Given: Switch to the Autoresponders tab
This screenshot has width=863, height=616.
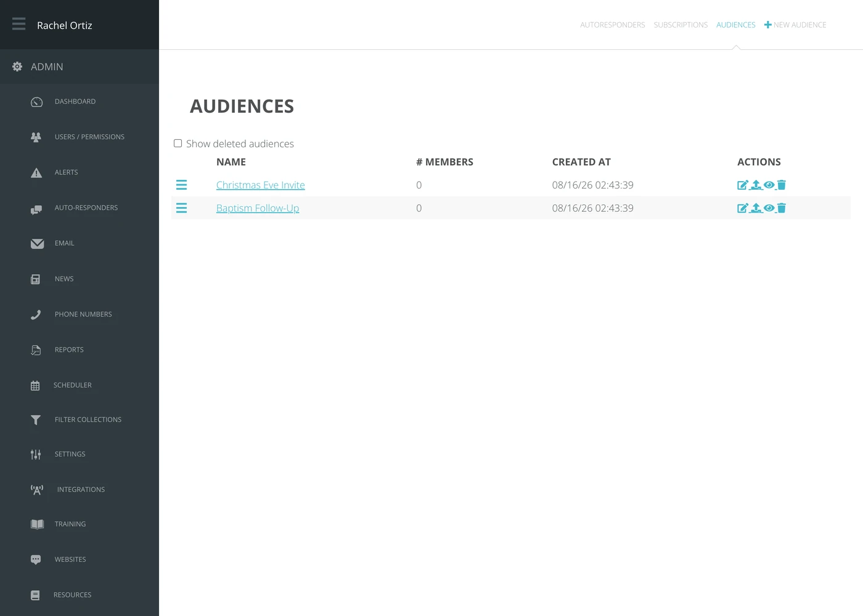Looking at the screenshot, I should [x=613, y=25].
